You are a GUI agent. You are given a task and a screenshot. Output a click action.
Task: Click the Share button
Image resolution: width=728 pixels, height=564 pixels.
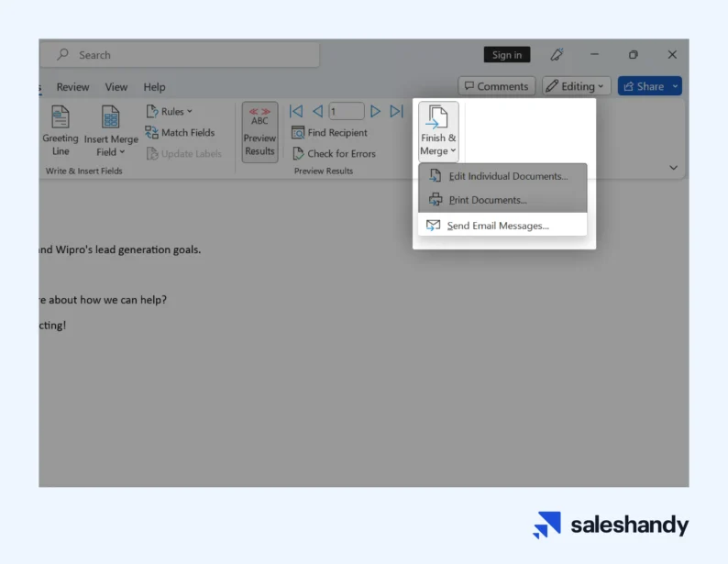click(644, 86)
